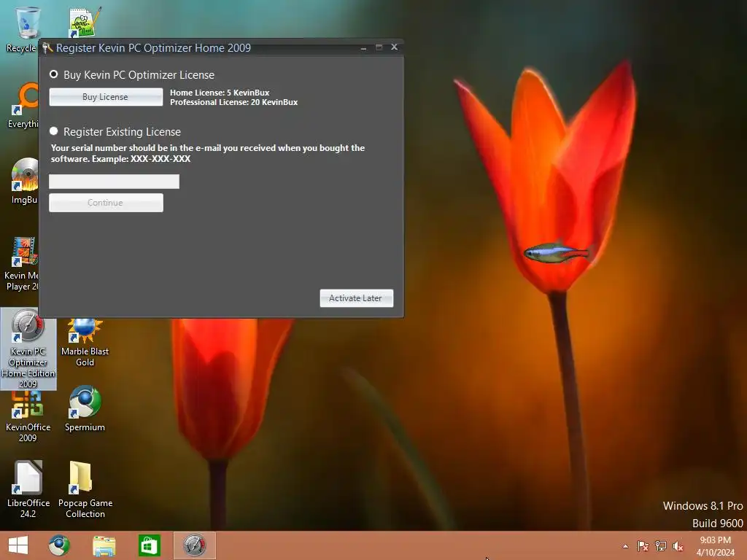Click the Buy License button
Image resolution: width=747 pixels, height=560 pixels.
click(106, 97)
